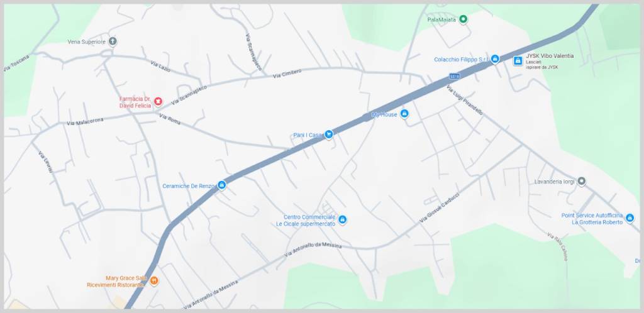Open the My House shopping marker
The image size is (644, 313).
point(404,114)
